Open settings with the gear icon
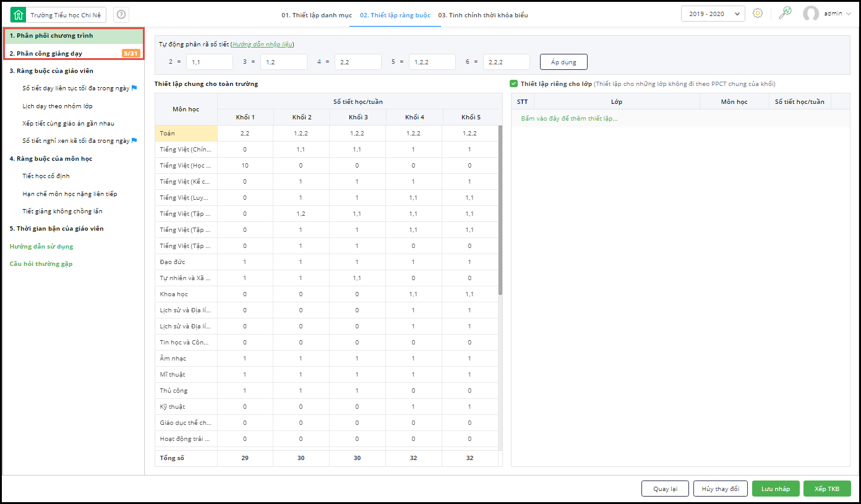Image resolution: width=861 pixels, height=504 pixels. (x=757, y=14)
